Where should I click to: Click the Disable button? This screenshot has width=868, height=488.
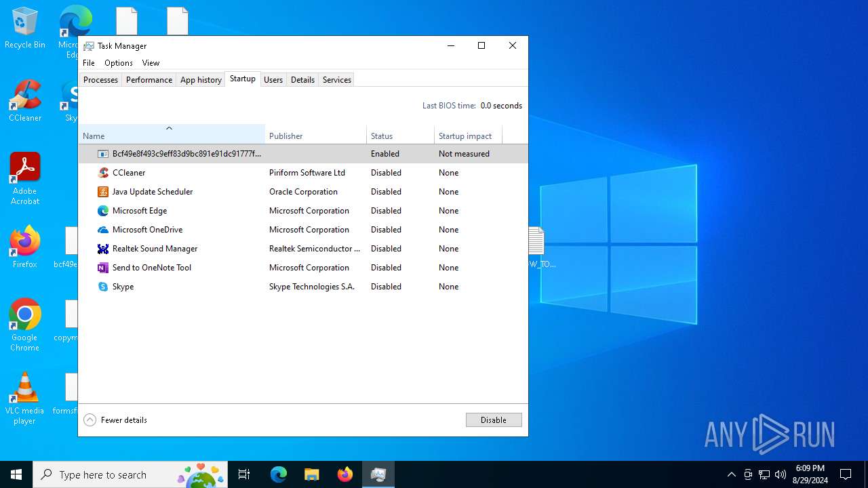494,420
